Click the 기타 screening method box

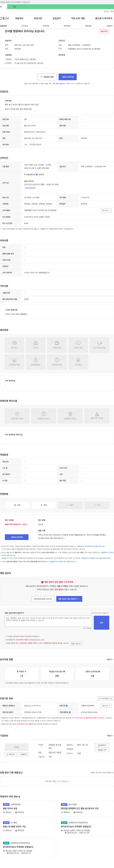coord(97,505)
